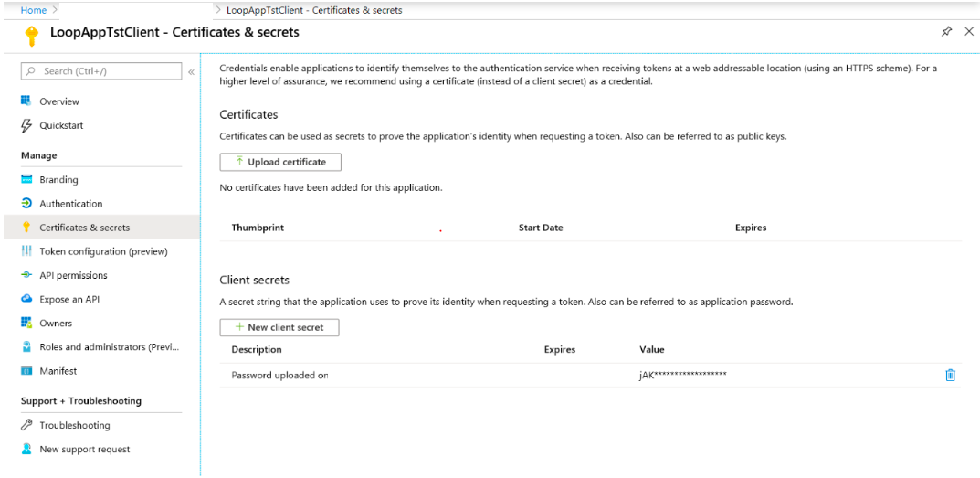Click the Start Date column header
980x478 pixels.
(x=541, y=228)
